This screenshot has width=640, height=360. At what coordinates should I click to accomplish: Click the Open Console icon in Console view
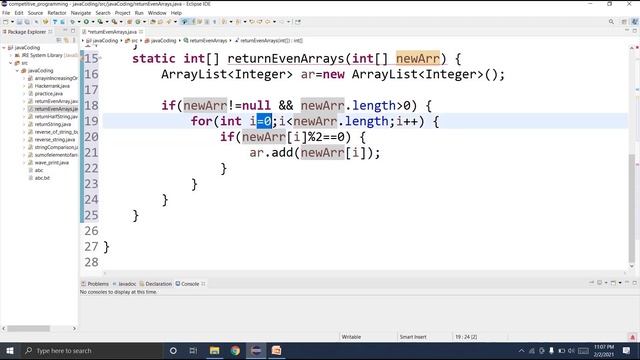pos(613,283)
